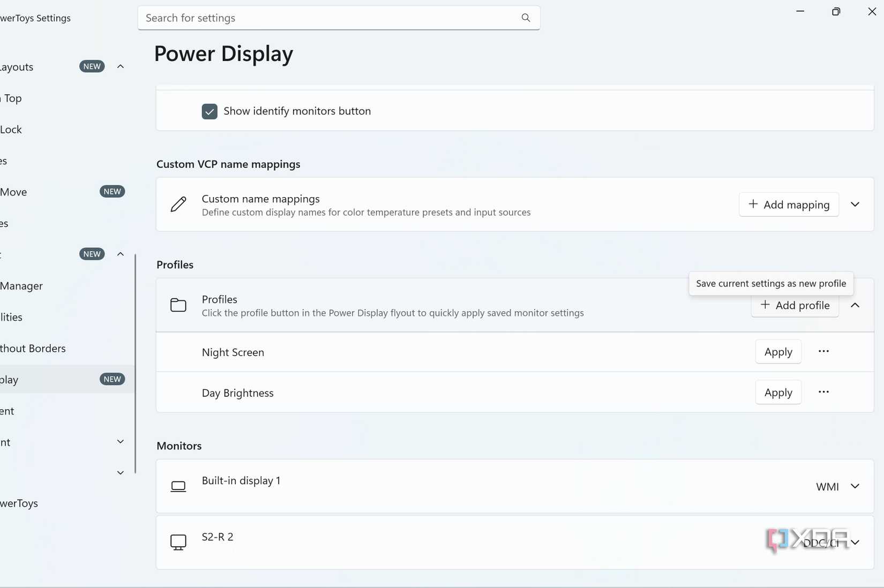This screenshot has height=588, width=884.
Task: Collapse the Profiles list
Action: pyautogui.click(x=855, y=305)
